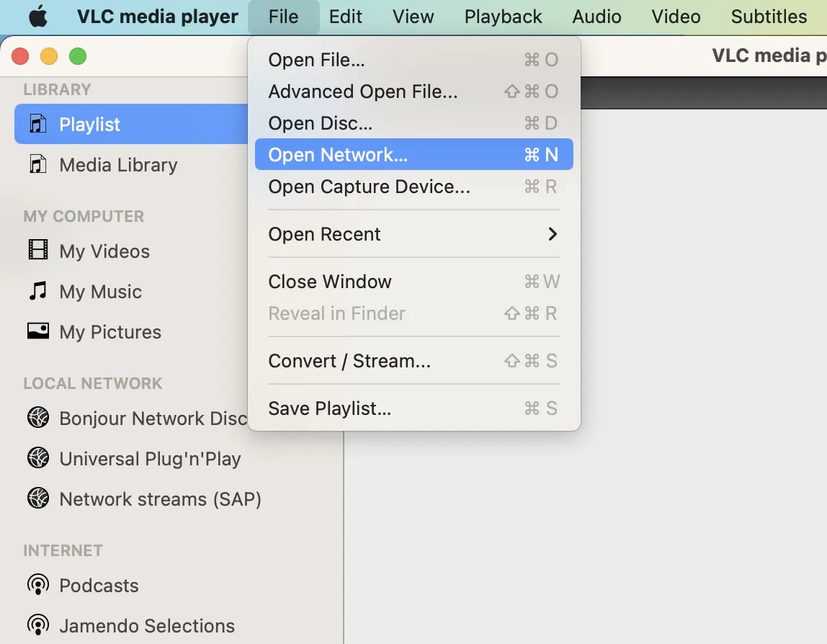Close the File menu in menu bar
This screenshot has width=827, height=644.
[283, 17]
